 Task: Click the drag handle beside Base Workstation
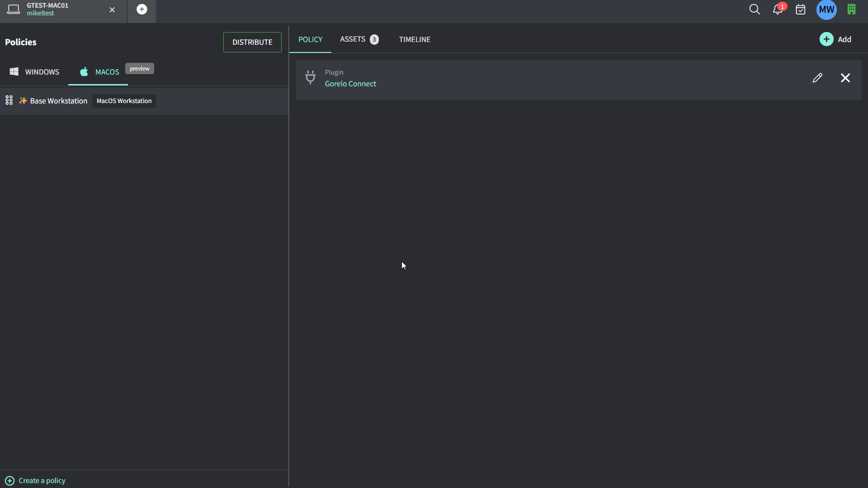pyautogui.click(x=9, y=100)
